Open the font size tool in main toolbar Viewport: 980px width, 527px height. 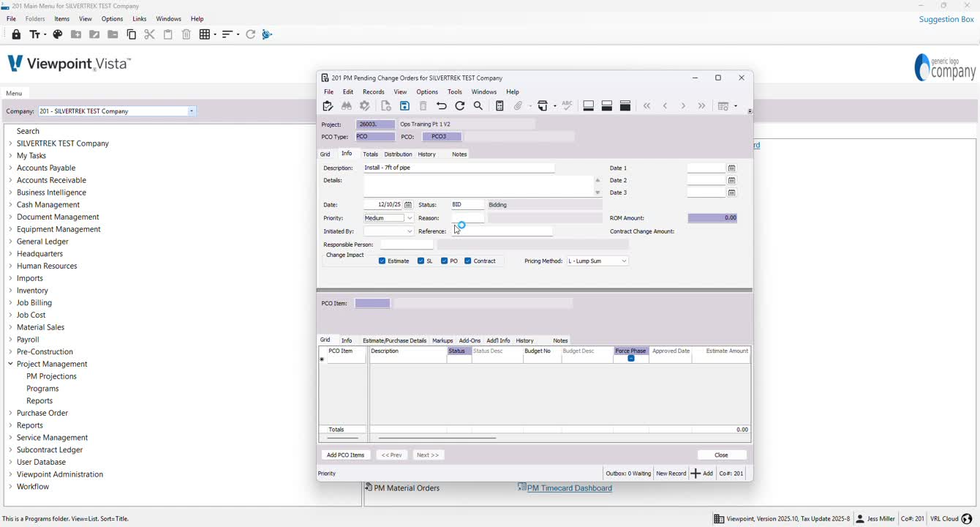[x=37, y=34]
